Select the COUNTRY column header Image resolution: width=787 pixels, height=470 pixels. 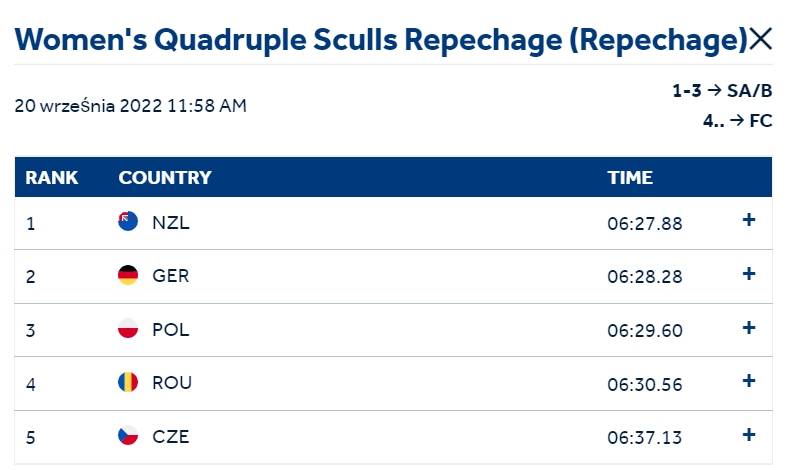point(165,177)
